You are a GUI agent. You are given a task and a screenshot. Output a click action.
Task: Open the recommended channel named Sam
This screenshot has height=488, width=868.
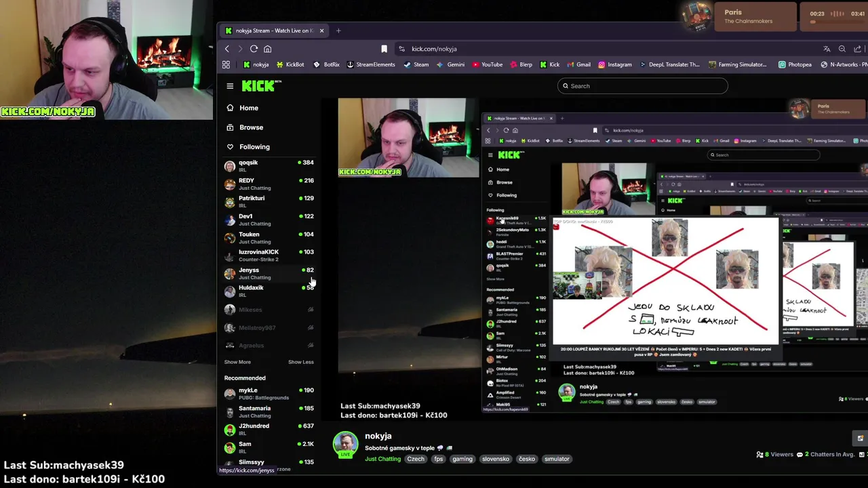[x=269, y=447]
